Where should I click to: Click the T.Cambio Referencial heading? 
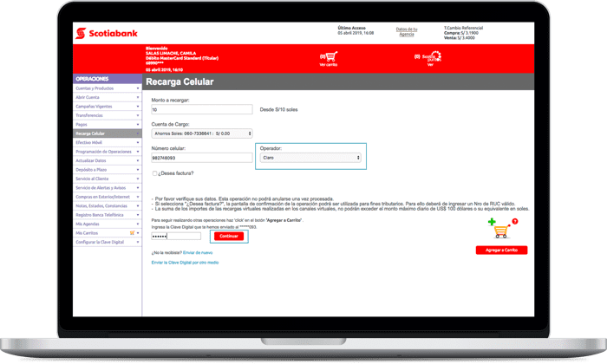point(463,28)
